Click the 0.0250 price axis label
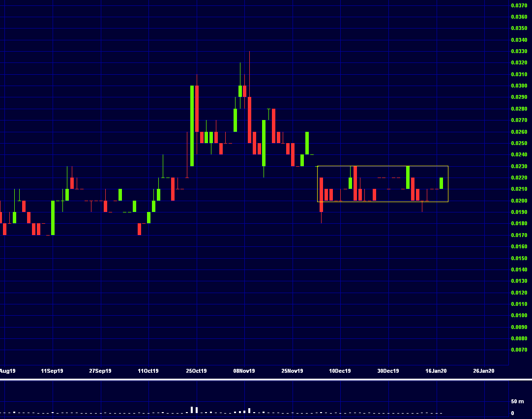The height and width of the screenshot is (419, 532). 519,144
